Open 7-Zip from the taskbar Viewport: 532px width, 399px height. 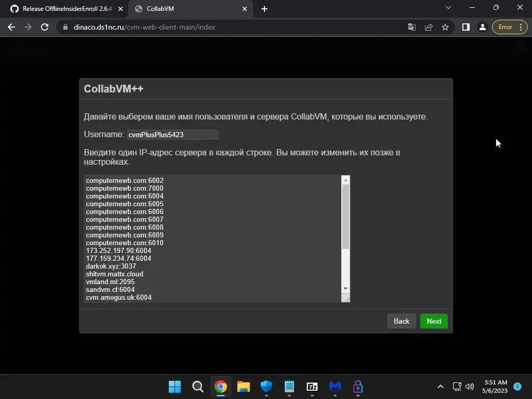(312, 387)
